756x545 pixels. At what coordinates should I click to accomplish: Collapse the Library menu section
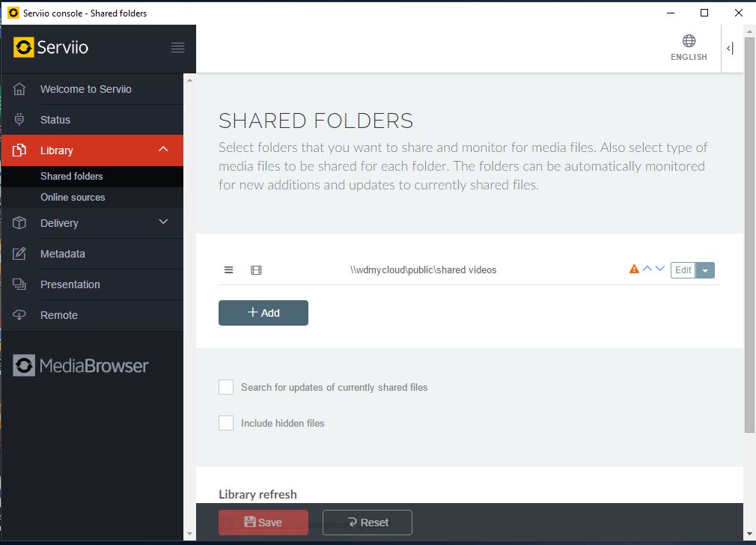[x=163, y=150]
